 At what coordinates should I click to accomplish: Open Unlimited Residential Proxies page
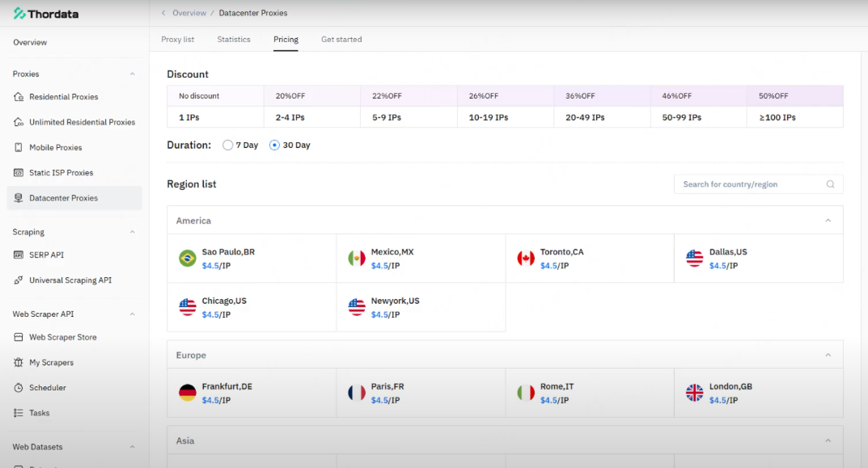tap(82, 122)
